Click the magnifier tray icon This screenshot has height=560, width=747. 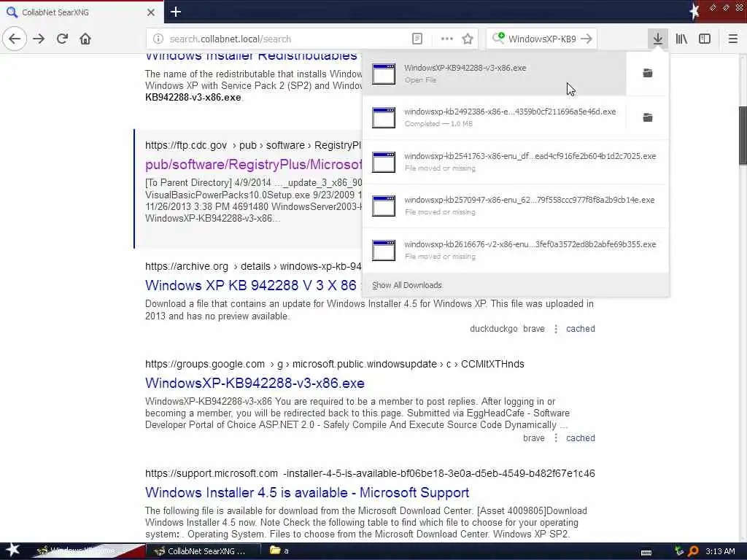pyautogui.click(x=693, y=551)
